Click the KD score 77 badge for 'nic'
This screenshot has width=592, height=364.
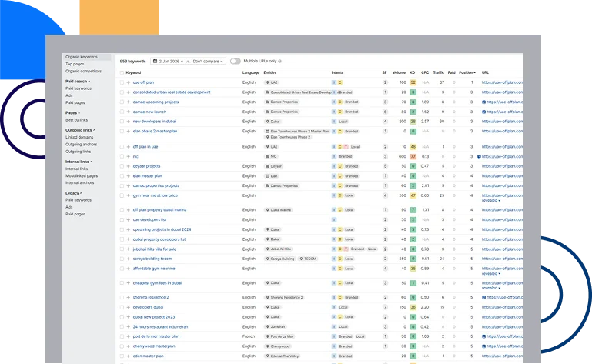pos(413,156)
